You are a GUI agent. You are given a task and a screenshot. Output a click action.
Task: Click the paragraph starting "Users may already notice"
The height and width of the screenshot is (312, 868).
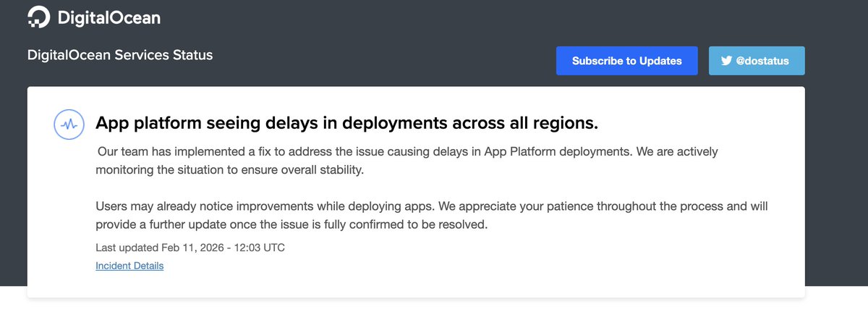pos(432,216)
